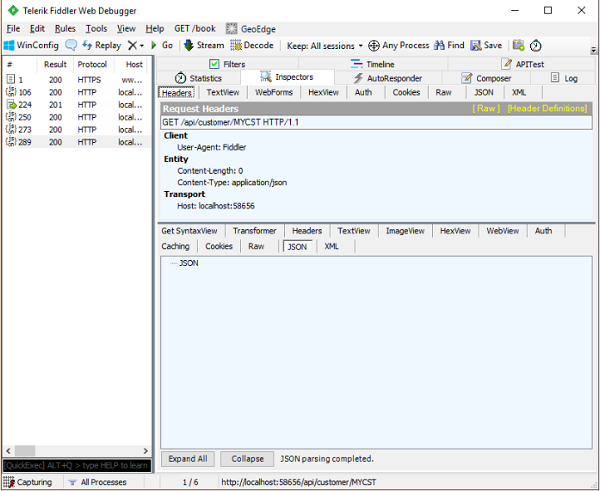Screen dimensions: 600x491
Task: Click the QuickExec command box
Action: click(77, 465)
